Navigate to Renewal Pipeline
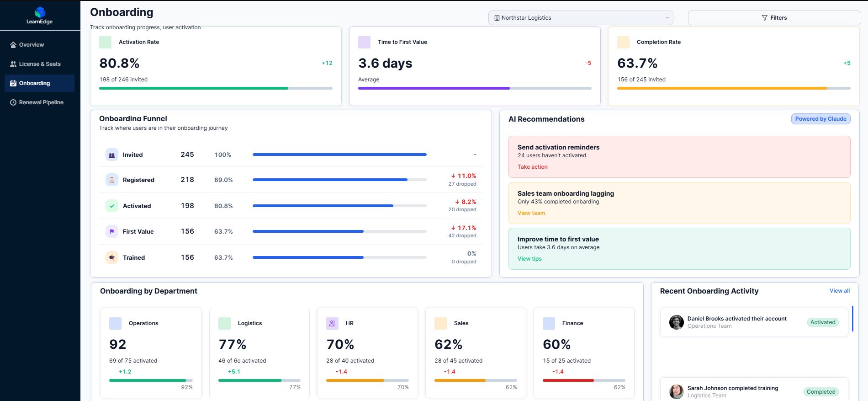Screen dimensions: 868x401 (39, 102)
